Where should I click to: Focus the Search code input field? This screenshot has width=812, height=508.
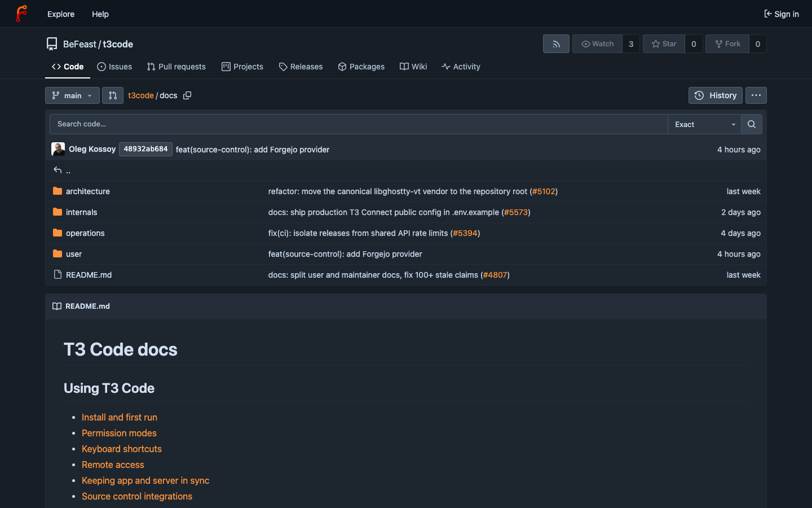359,124
